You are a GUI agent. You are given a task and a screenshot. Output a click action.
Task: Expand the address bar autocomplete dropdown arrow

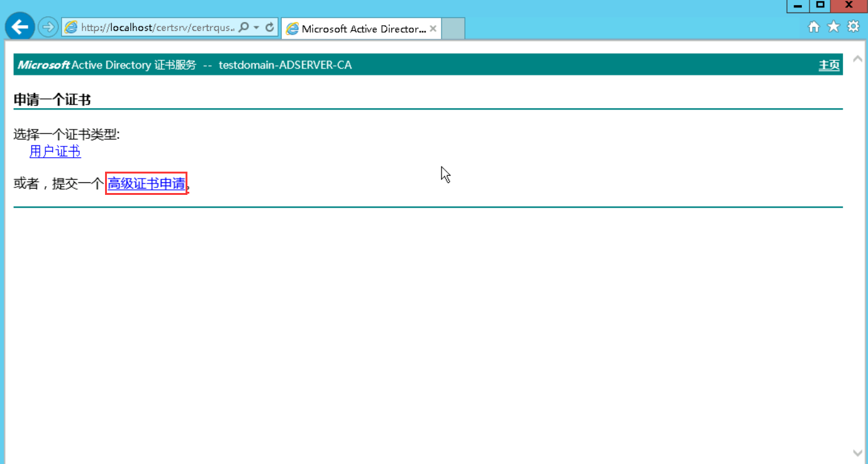pos(257,28)
